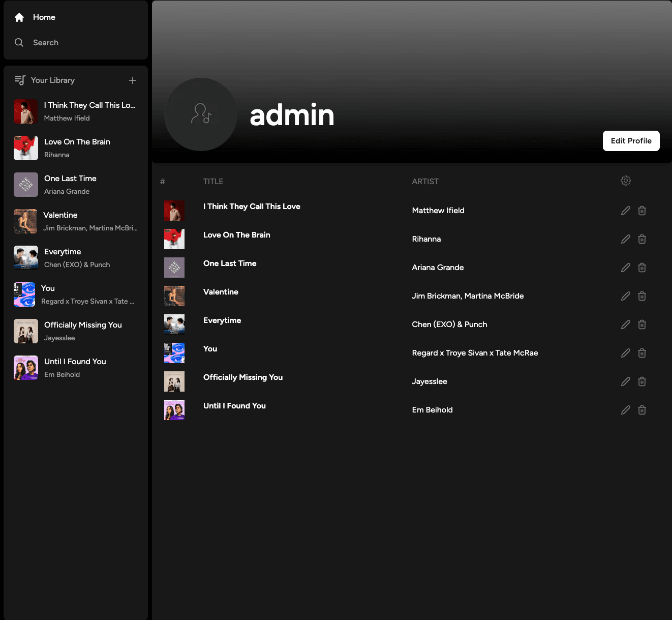
Task: Open Search with the magnifier icon
Action: tap(19, 42)
